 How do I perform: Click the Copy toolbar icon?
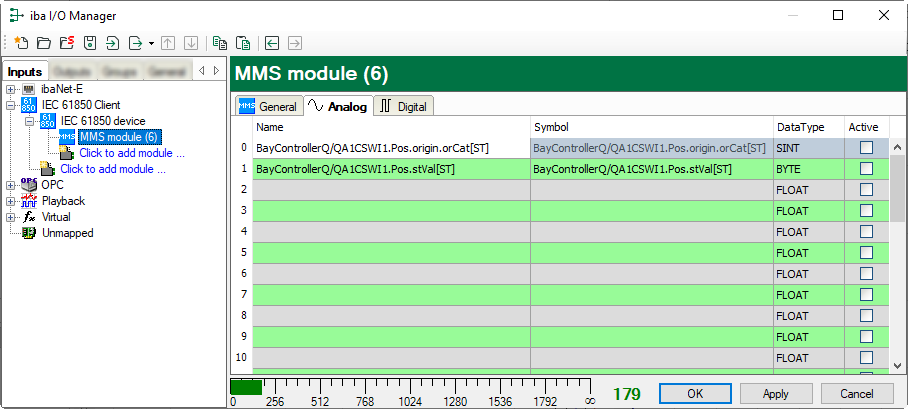click(219, 43)
